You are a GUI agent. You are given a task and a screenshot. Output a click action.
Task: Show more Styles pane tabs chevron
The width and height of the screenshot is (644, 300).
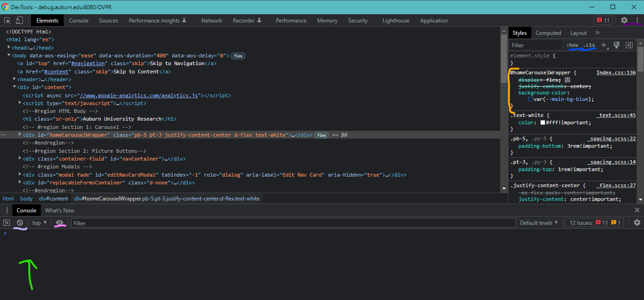[x=597, y=33]
